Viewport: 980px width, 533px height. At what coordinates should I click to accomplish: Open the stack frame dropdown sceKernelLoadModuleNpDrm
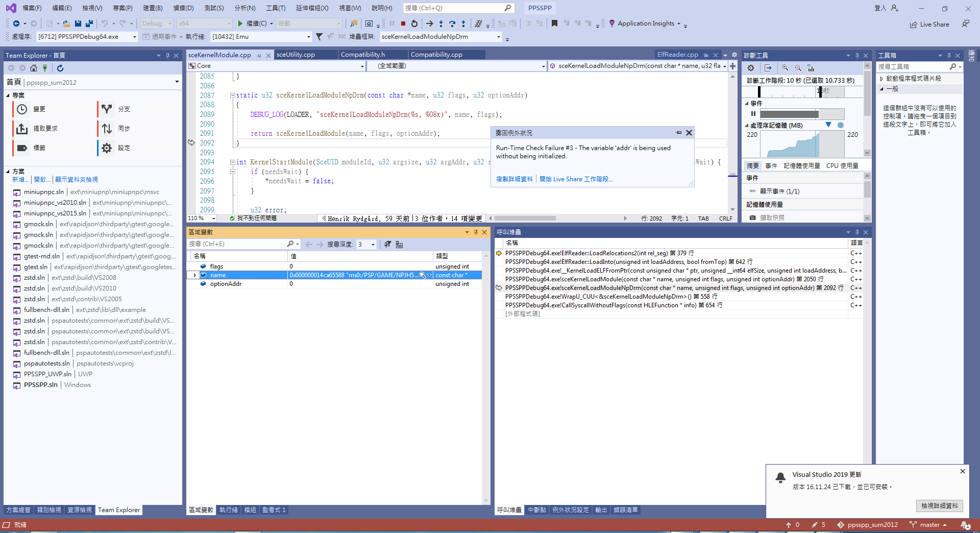coord(441,37)
